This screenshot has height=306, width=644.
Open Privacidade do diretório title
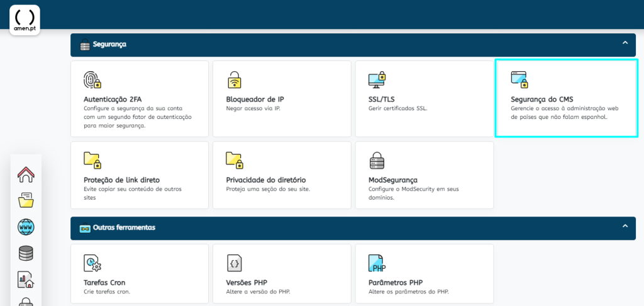coord(266,179)
